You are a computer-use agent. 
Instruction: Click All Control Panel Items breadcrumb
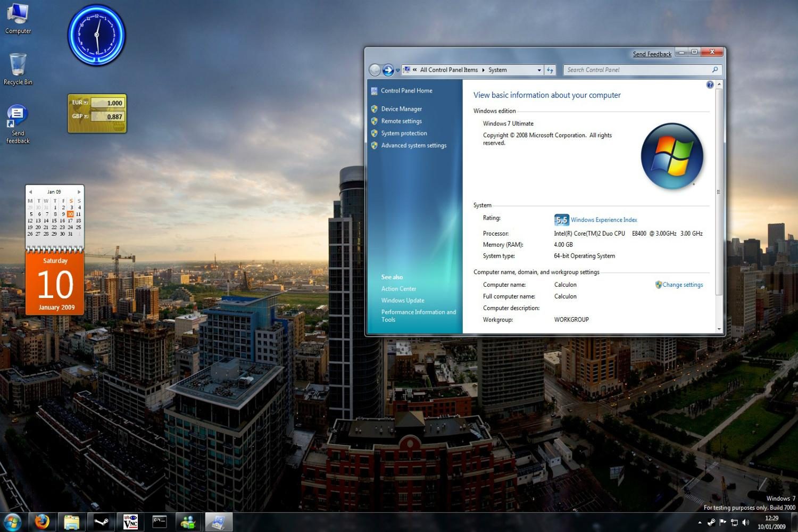[448, 70]
